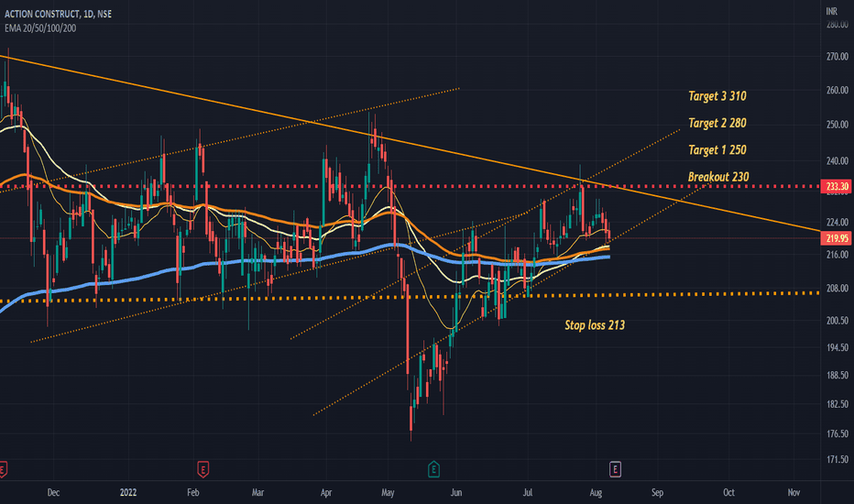
Task: Click the 182.50 price scale value
Action: [x=838, y=404]
